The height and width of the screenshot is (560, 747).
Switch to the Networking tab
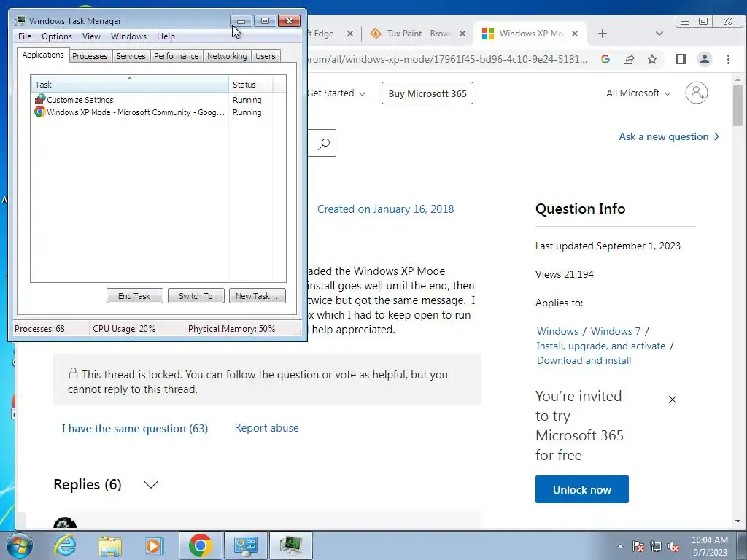click(227, 56)
